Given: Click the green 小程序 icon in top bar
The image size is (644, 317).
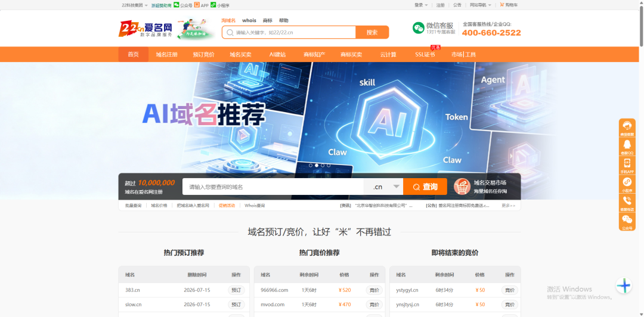Looking at the screenshot, I should pos(213,5).
